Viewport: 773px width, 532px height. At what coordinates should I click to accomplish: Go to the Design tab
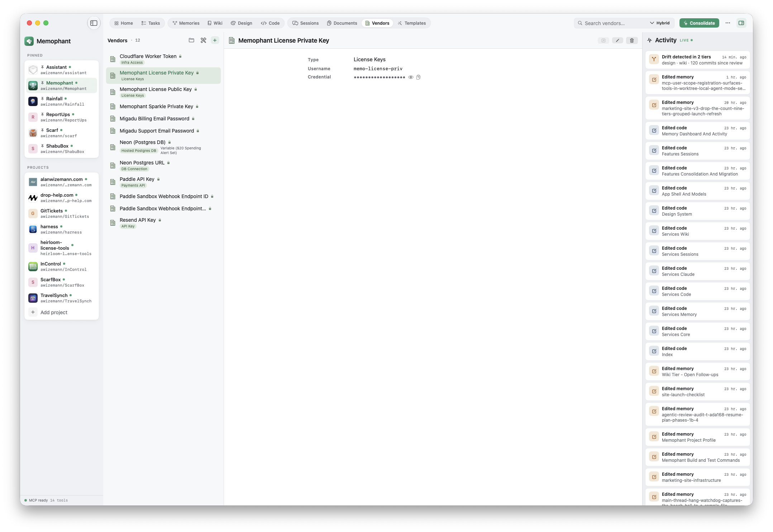point(242,23)
